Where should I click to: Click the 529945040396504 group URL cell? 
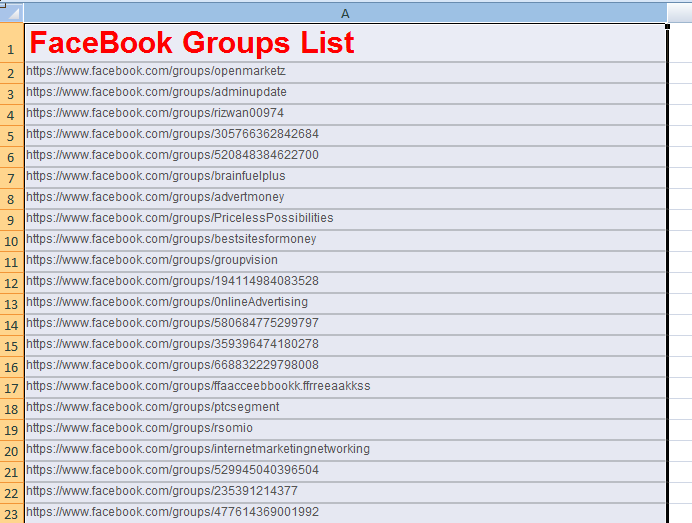[345, 471]
